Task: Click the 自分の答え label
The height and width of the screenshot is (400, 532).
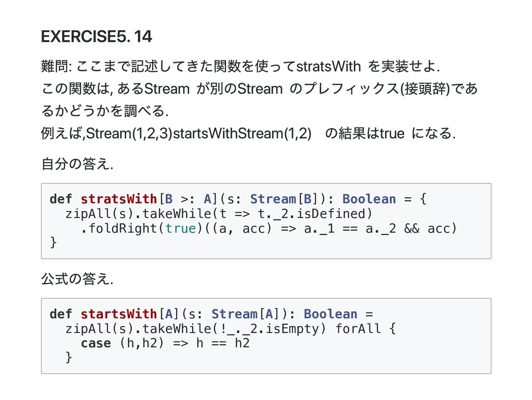Action: tap(76, 164)
